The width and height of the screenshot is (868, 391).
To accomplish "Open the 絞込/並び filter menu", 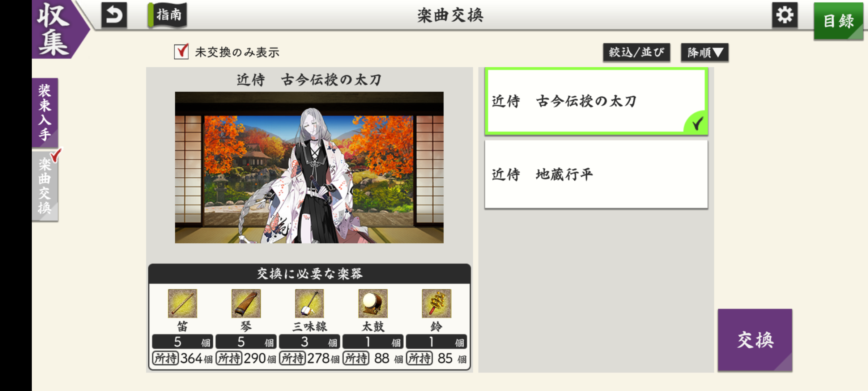I will (636, 52).
